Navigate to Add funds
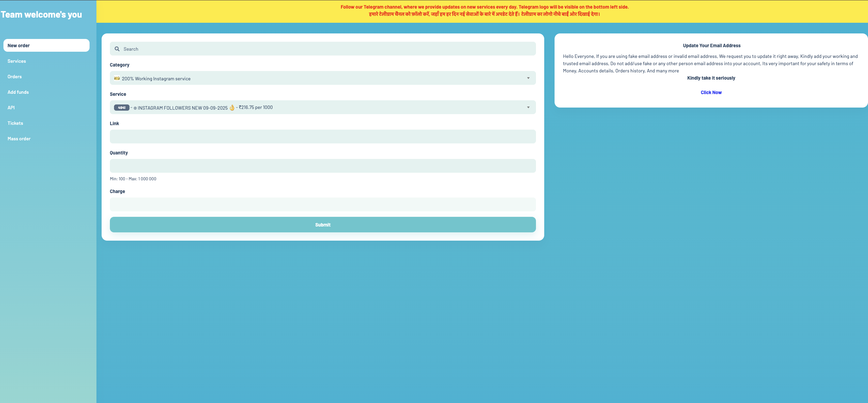868x403 pixels. 18,92
